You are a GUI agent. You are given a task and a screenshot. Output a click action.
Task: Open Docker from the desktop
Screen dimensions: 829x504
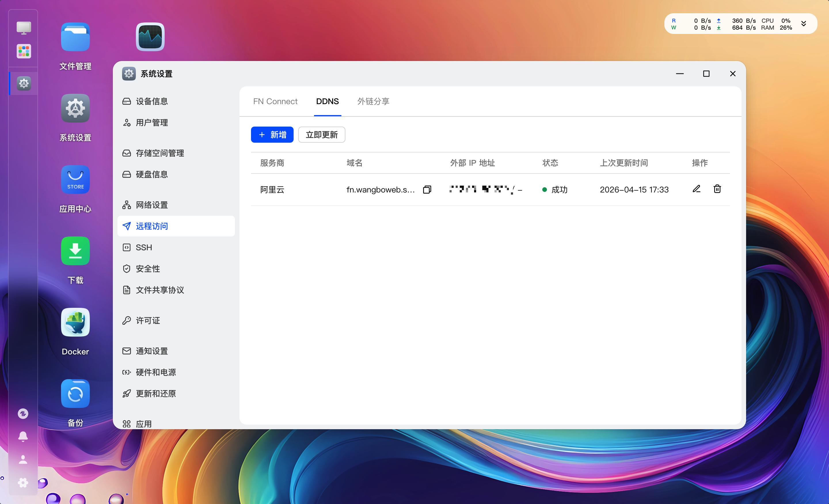pyautogui.click(x=75, y=322)
